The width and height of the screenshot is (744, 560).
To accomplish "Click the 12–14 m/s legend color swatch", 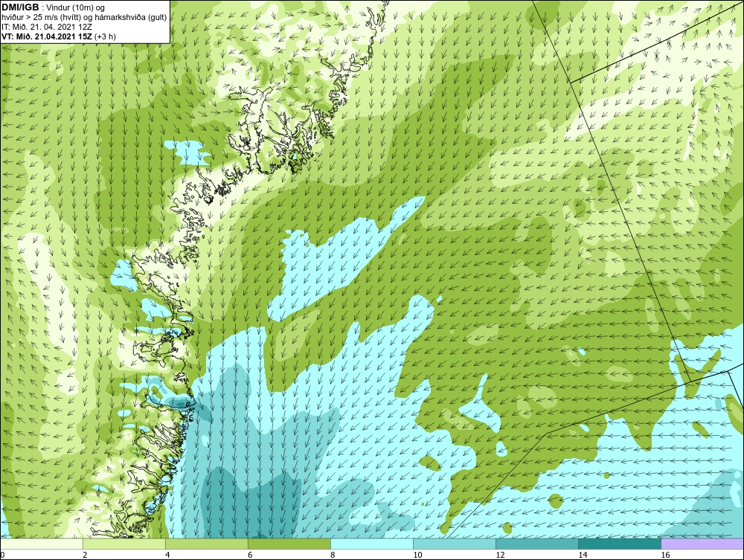I will tap(537, 544).
